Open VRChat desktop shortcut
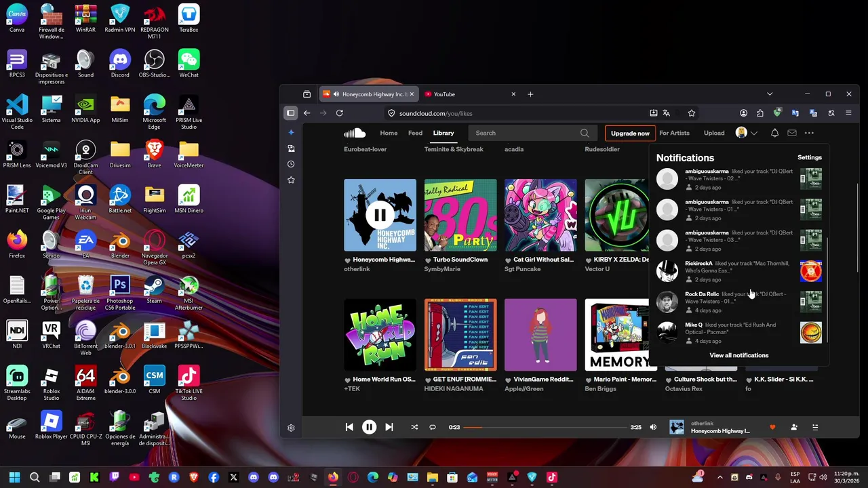Screen dimensions: 868x488 pos(51,335)
